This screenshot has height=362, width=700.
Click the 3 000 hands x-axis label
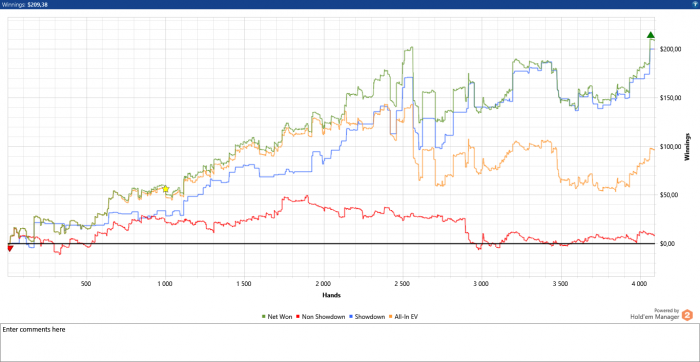pyautogui.click(x=481, y=283)
